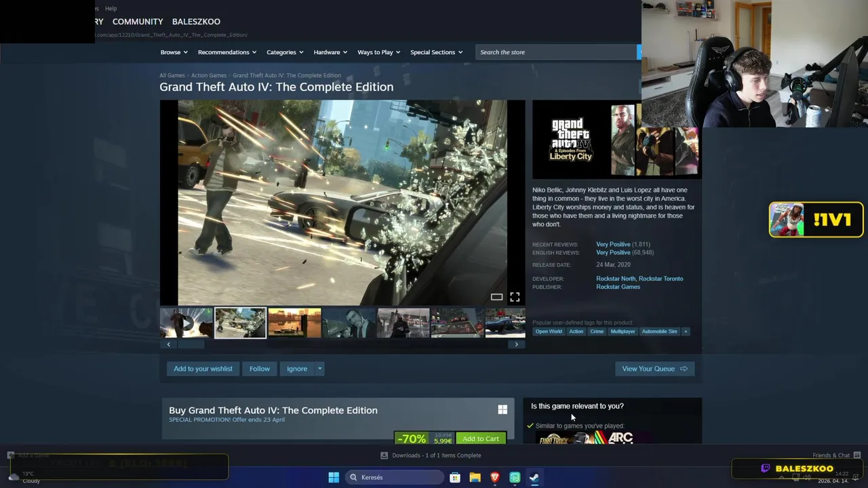Open File Explorer from the taskbar

pyautogui.click(x=475, y=477)
